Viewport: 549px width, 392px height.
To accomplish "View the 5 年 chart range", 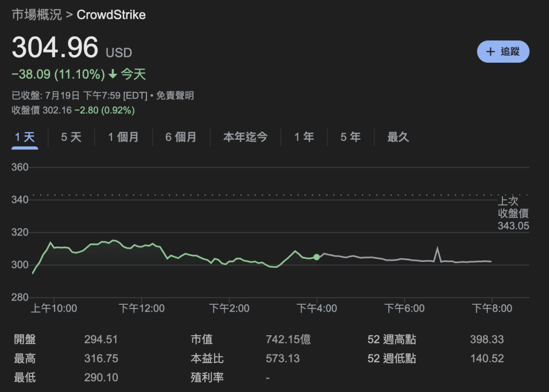I will point(350,137).
